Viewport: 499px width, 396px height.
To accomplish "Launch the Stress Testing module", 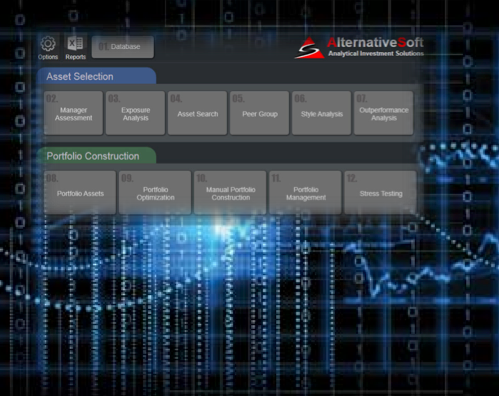I will (380, 192).
